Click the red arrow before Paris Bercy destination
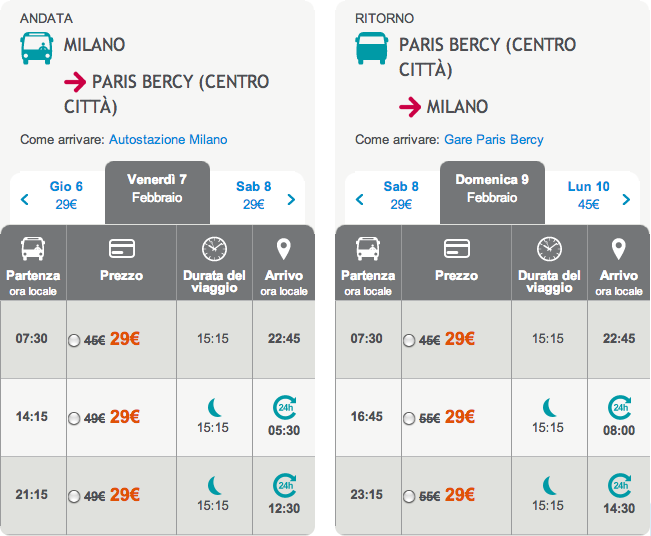The height and width of the screenshot is (536, 651). pyautogui.click(x=75, y=82)
